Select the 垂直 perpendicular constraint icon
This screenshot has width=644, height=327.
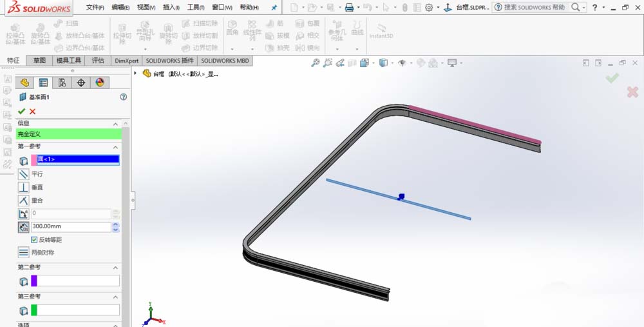[23, 187]
